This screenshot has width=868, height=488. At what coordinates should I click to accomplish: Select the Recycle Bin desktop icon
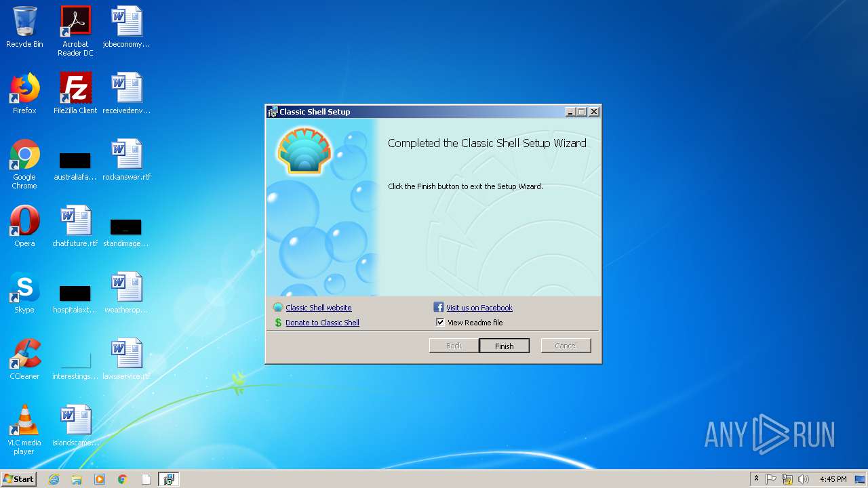pyautogui.click(x=24, y=27)
